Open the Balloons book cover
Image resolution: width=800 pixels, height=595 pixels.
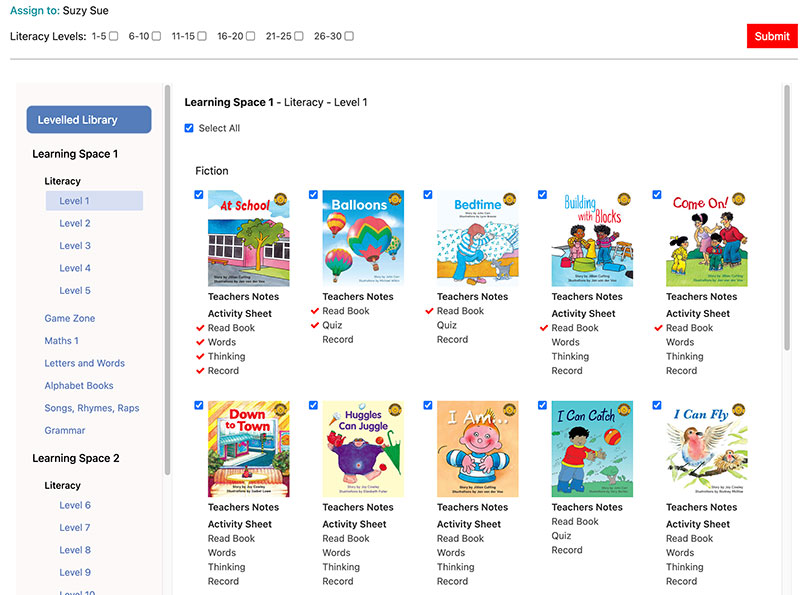363,239
